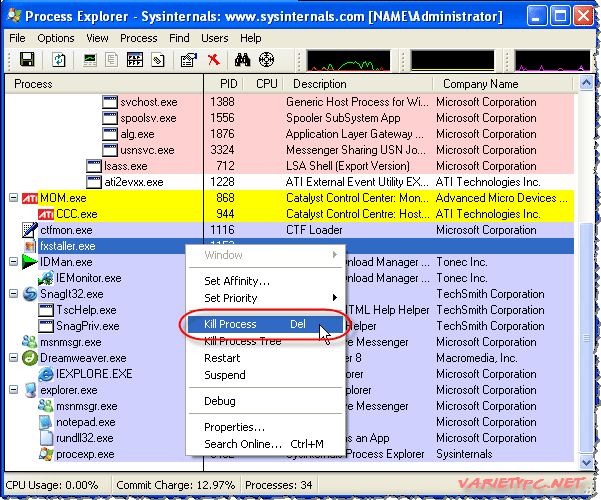
Task: Collapse the IDMan.exe tree node
Action: 13,262
